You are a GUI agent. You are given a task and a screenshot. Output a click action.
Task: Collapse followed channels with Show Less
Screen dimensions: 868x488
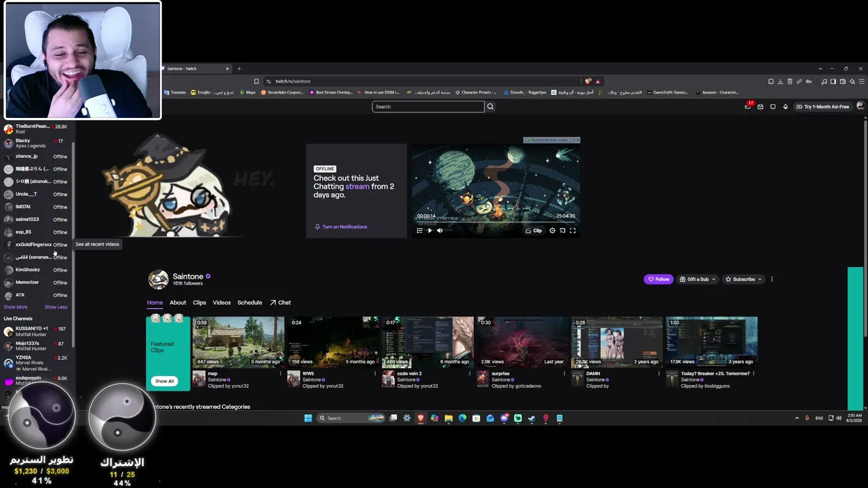[x=56, y=307]
